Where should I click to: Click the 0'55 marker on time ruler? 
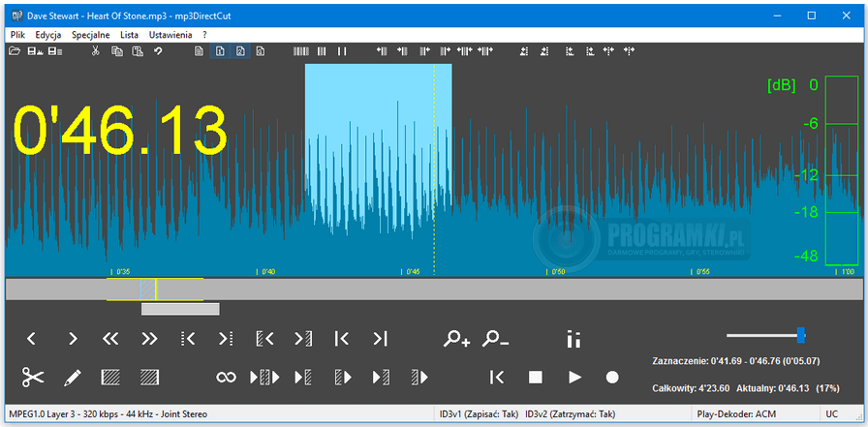[700, 271]
